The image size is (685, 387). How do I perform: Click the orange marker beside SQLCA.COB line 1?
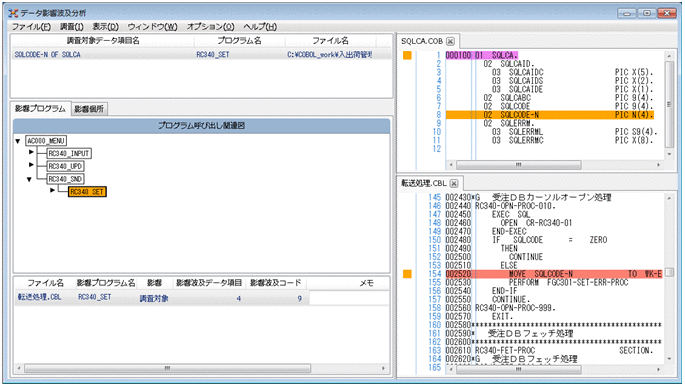407,55
